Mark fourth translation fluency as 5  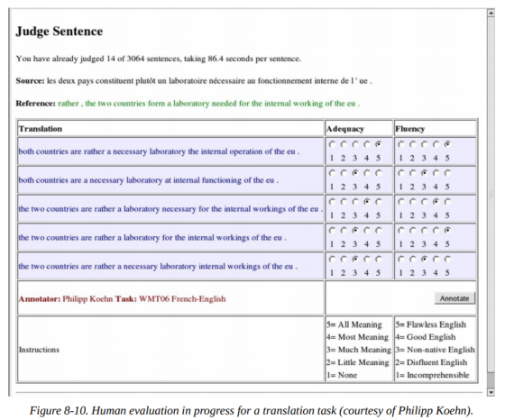tap(447, 231)
